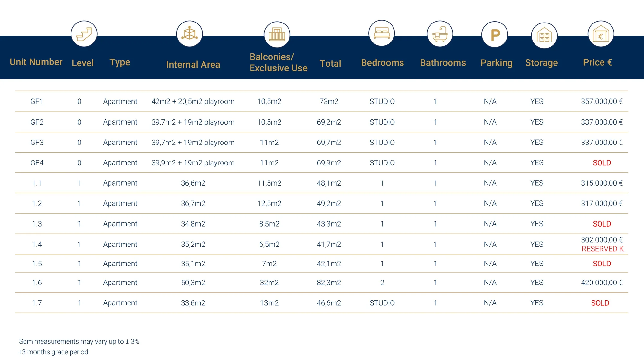The image size is (644, 362).
Task: Click the 315.000,00 € price for unit 1.1
Action: coord(601,183)
